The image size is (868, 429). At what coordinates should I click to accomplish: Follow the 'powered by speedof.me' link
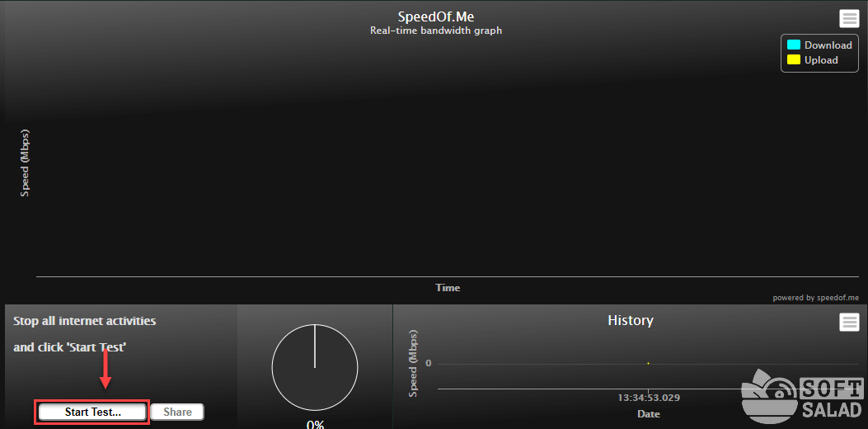[815, 298]
